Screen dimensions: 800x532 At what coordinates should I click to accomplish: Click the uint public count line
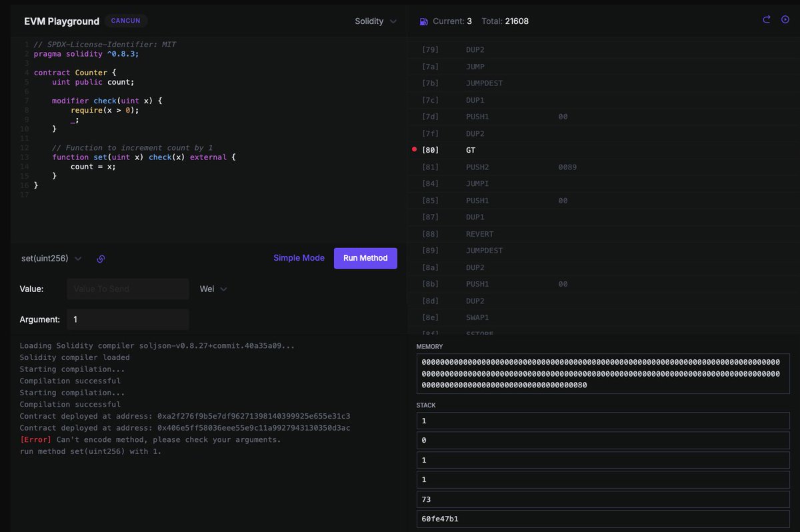pos(93,82)
